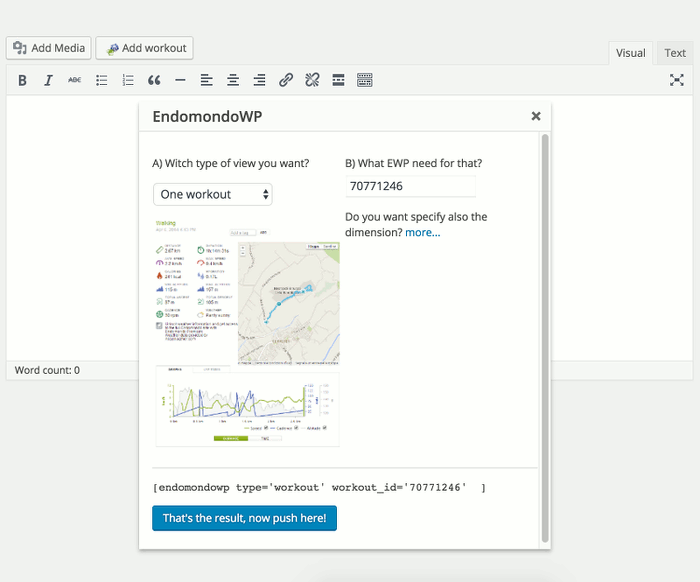
Task: Click the workout ID input field
Action: [411, 186]
